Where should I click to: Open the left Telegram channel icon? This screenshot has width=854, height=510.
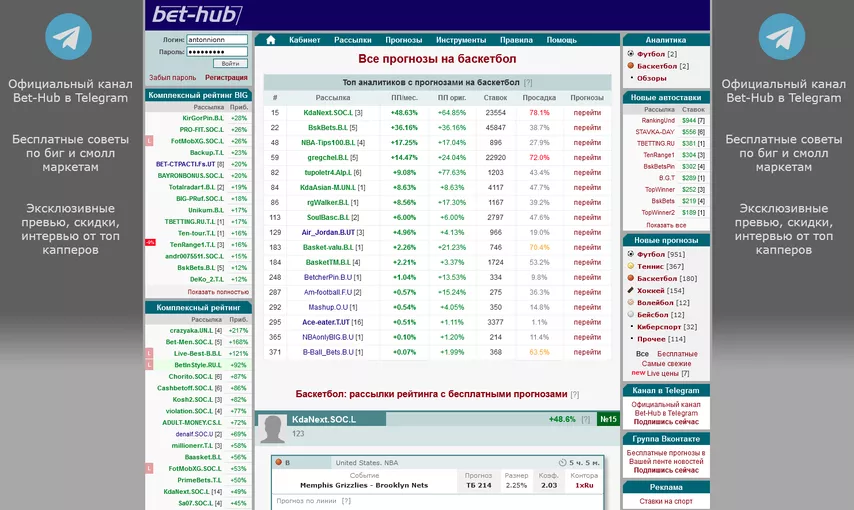(x=68, y=37)
